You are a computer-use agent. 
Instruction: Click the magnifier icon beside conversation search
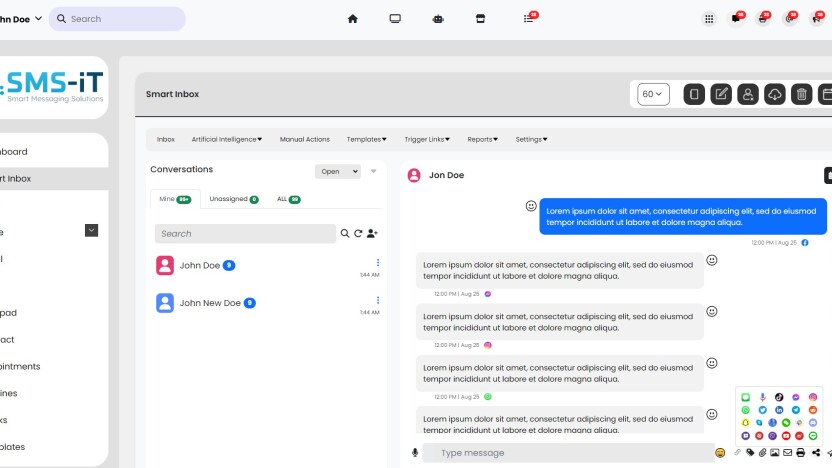pyautogui.click(x=345, y=233)
